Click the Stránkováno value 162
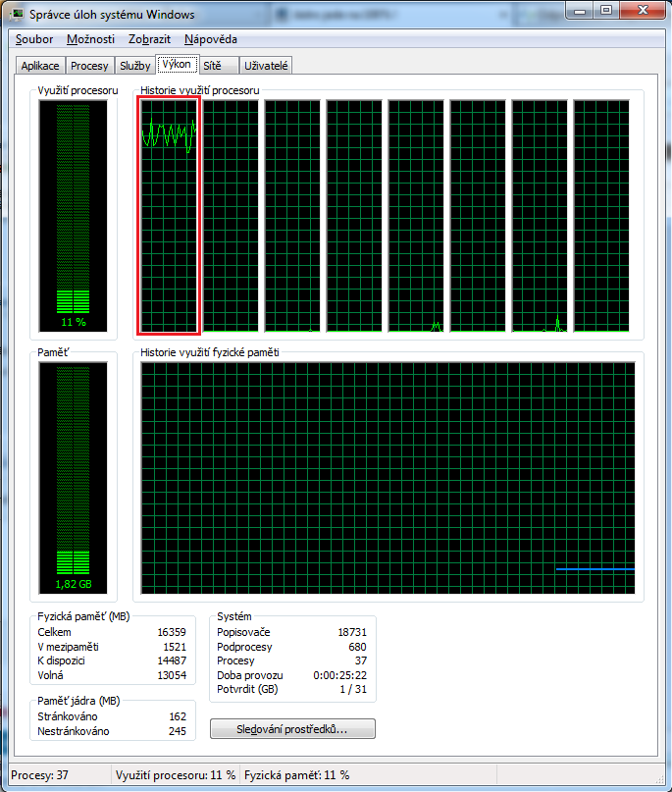Viewport: 672px width, 792px height. (x=178, y=716)
